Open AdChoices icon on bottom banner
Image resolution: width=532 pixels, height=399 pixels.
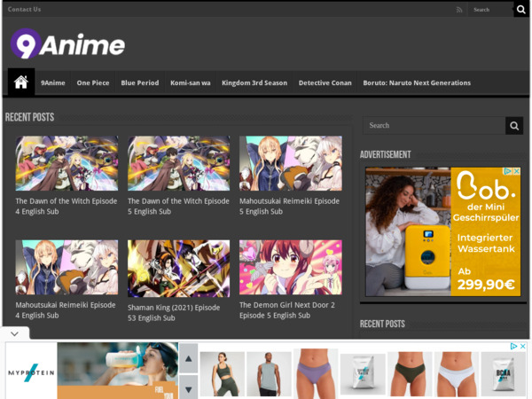click(x=514, y=346)
